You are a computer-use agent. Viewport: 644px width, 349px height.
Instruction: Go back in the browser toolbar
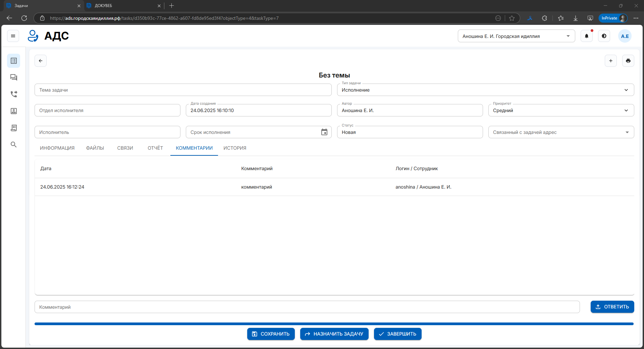(x=9, y=18)
